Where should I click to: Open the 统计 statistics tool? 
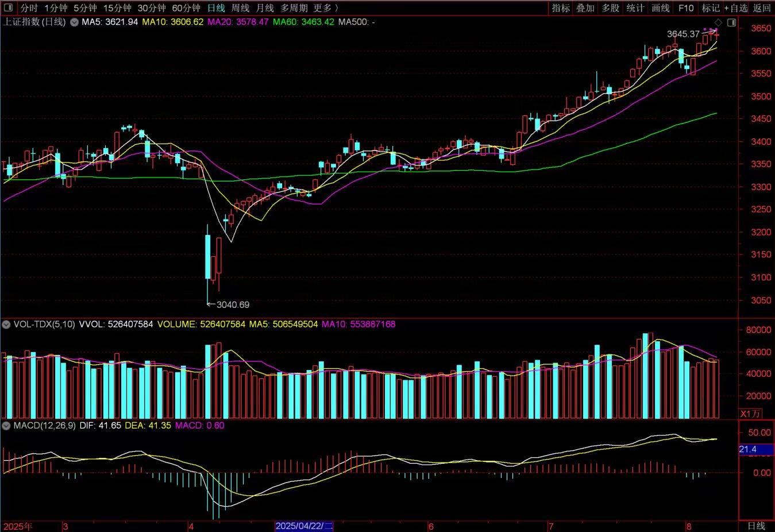pos(635,8)
